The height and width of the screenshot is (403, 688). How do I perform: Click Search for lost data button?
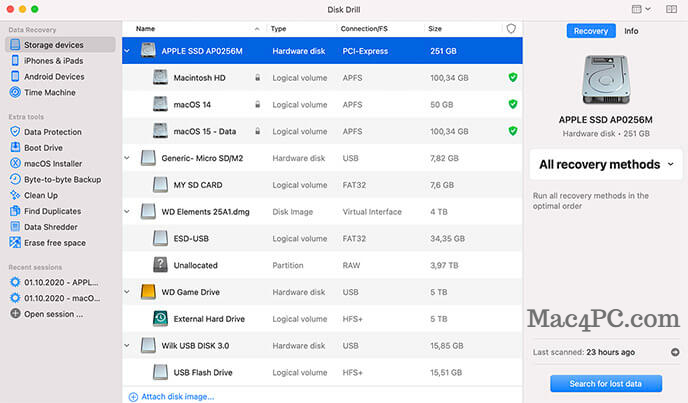point(606,383)
